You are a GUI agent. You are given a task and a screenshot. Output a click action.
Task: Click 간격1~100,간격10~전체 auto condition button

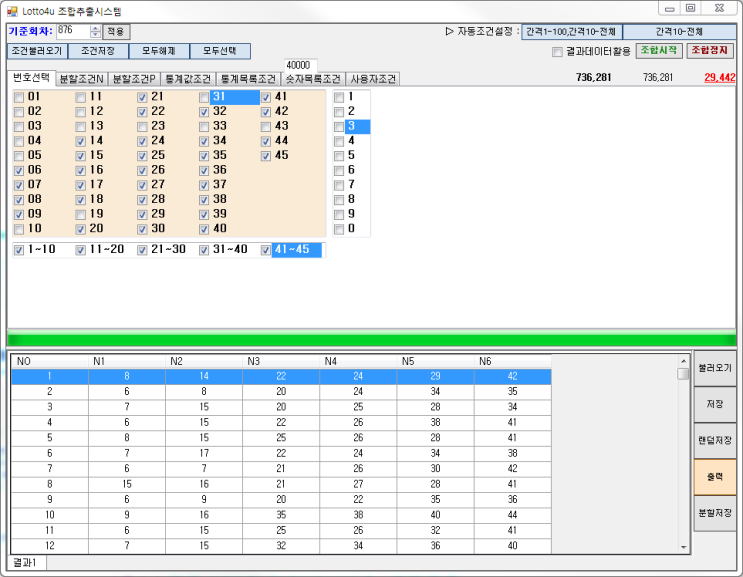[571, 32]
